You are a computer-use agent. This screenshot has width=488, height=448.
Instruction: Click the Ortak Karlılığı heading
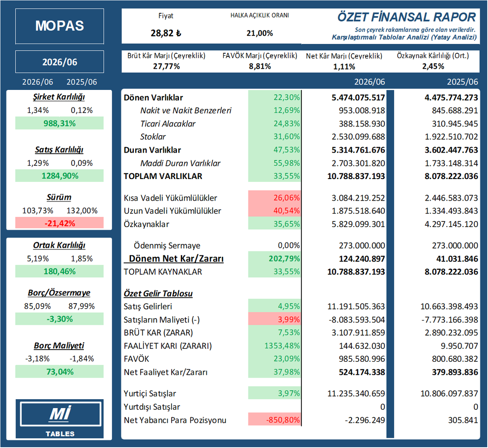coord(59,245)
